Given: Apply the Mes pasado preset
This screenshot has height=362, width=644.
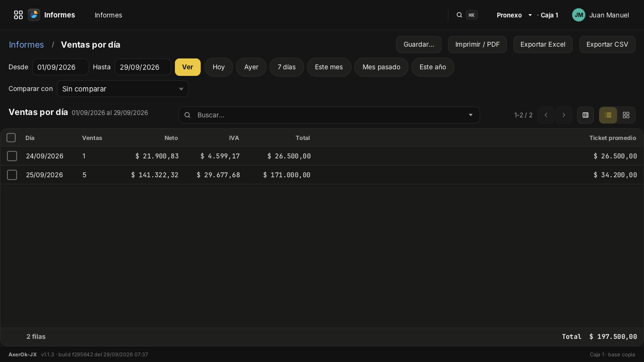Looking at the screenshot, I should pos(381,67).
